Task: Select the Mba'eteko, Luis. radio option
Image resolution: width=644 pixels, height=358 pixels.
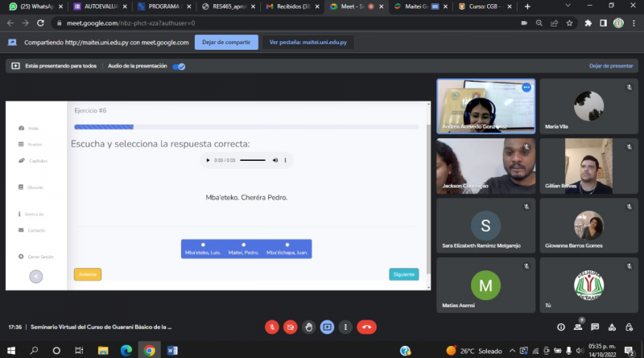Action: [x=203, y=245]
